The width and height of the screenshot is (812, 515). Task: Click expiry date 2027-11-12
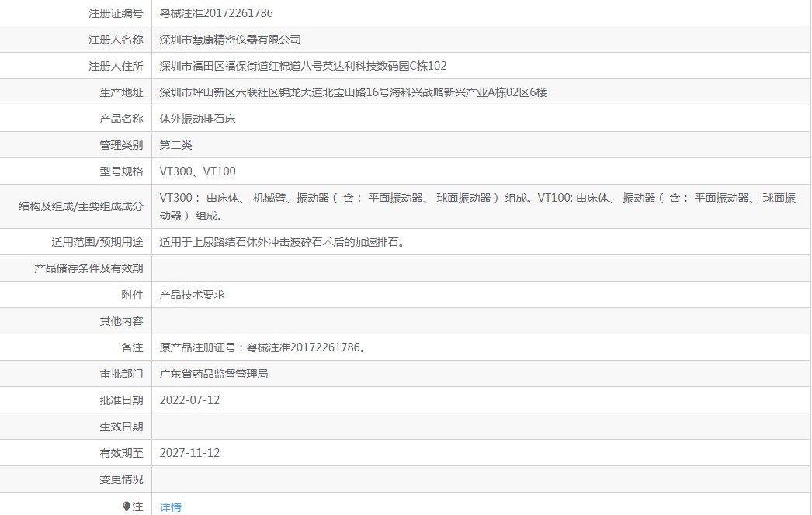pos(189,453)
